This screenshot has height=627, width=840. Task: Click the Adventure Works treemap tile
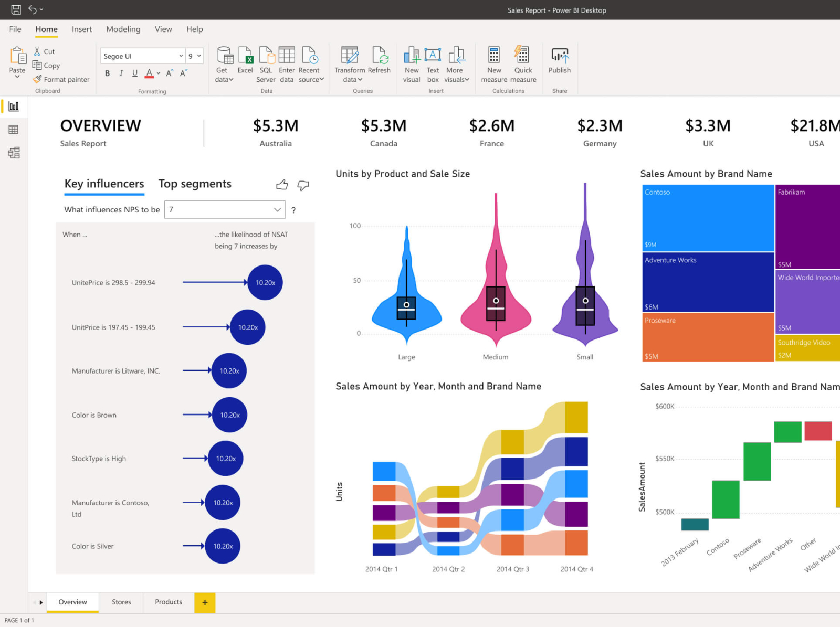(x=708, y=282)
